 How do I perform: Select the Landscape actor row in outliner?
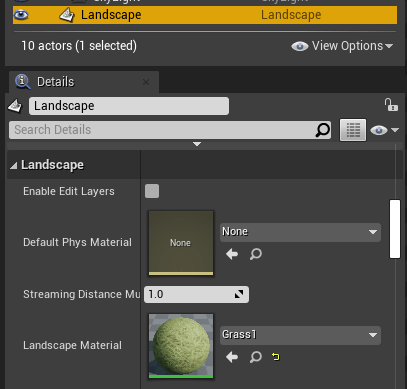pos(205,15)
